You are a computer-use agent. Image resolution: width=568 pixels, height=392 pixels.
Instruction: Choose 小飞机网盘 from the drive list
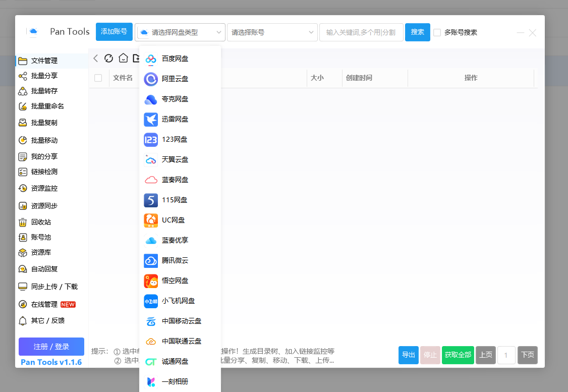pos(180,301)
